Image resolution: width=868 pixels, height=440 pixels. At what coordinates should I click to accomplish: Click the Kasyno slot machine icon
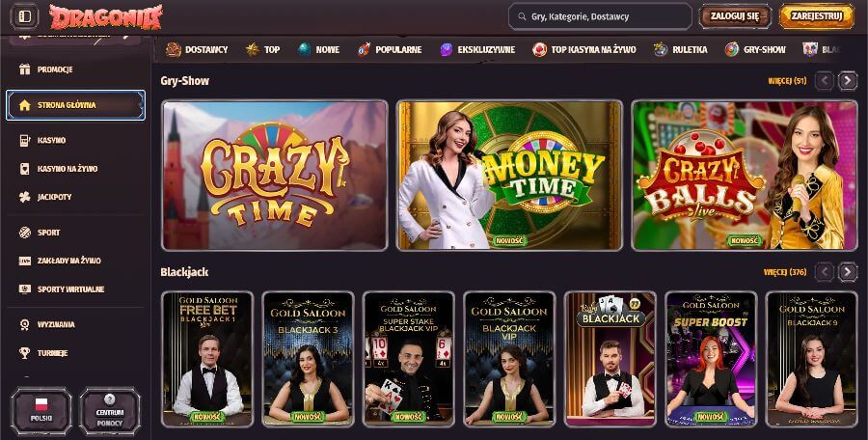tap(24, 140)
